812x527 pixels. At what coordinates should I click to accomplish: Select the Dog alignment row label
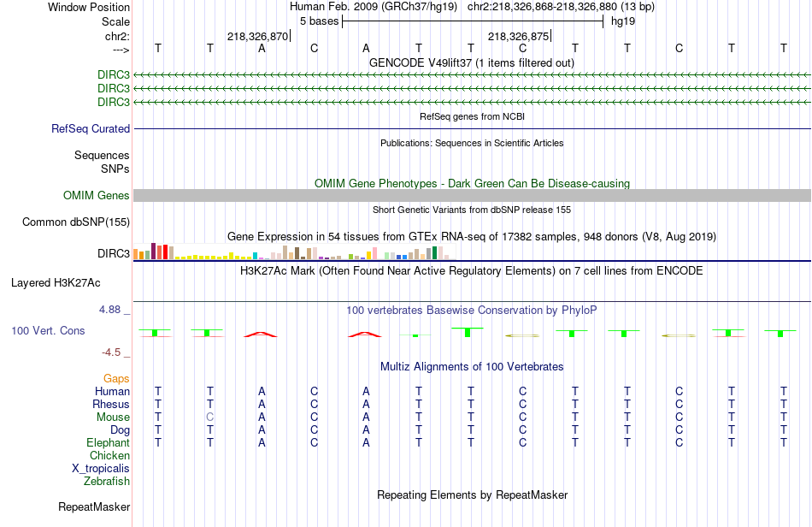(120, 430)
